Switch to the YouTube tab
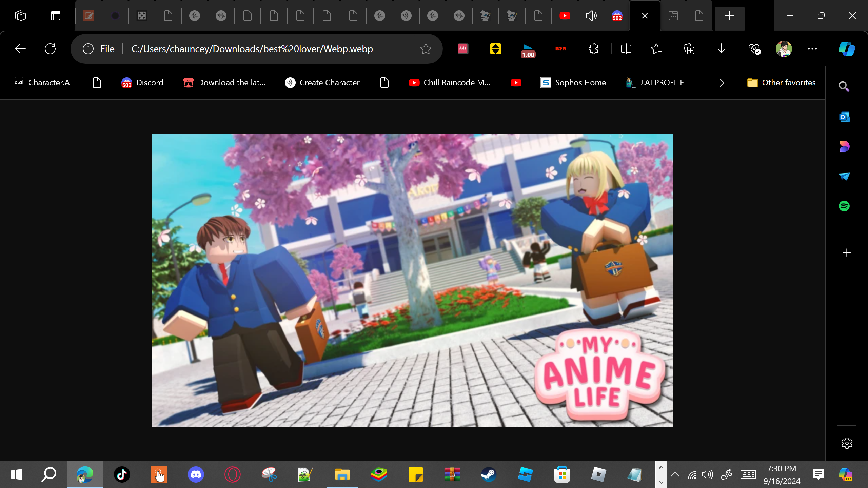Viewport: 868px width, 488px height. [x=565, y=16]
